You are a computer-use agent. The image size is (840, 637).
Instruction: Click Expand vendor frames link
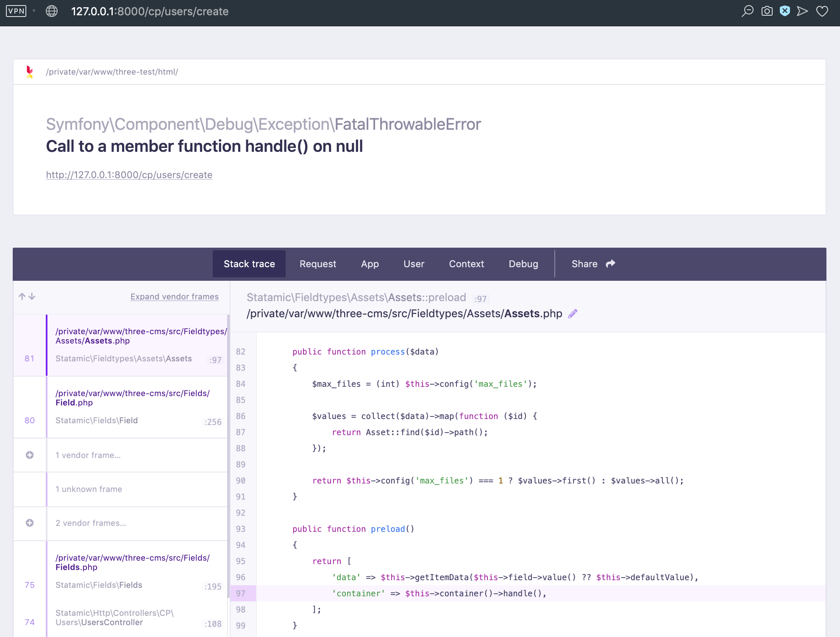click(x=175, y=296)
